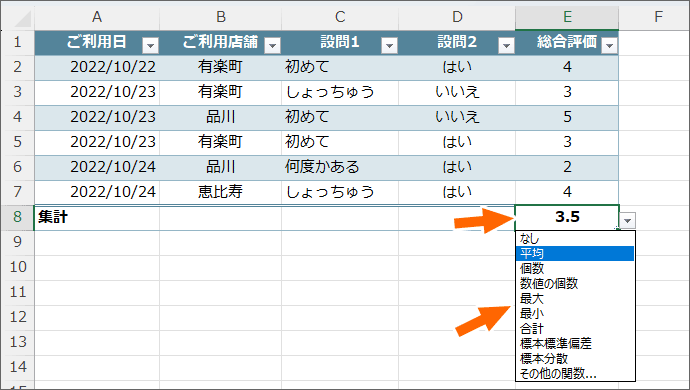Click 品川 in row 6
Viewport: 690px width, 390px height.
tap(220, 167)
